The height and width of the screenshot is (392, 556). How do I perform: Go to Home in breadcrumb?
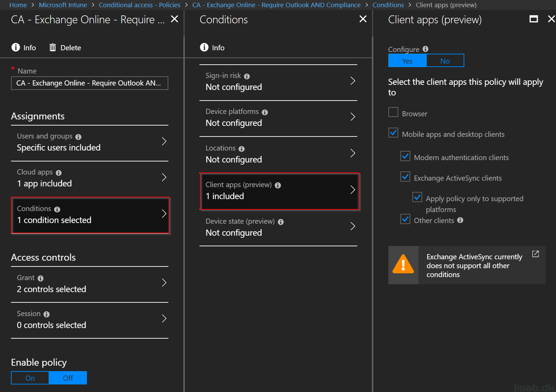tap(18, 5)
